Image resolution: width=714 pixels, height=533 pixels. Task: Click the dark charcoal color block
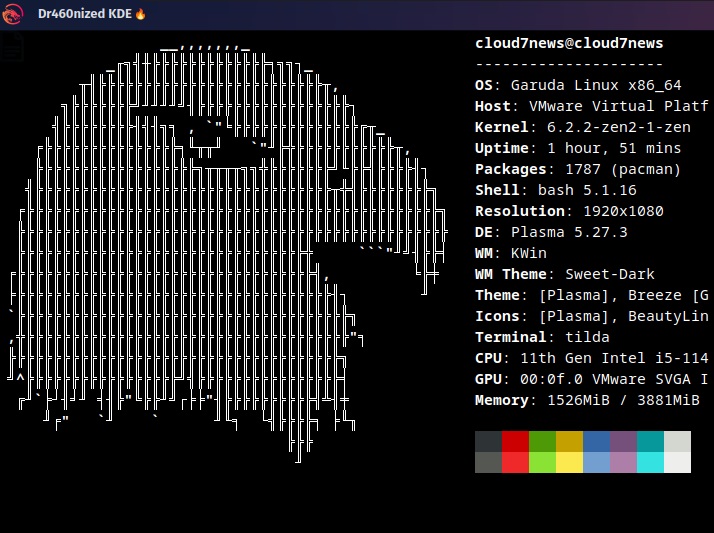(x=488, y=442)
